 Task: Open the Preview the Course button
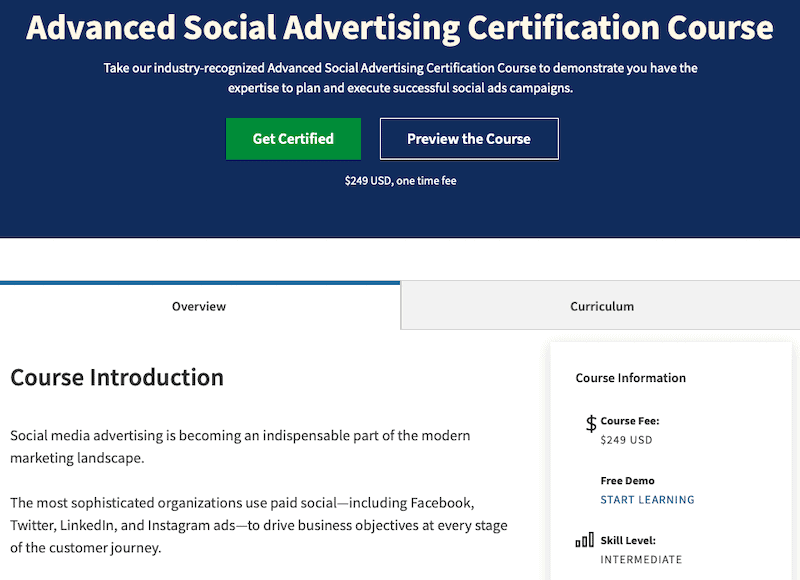pyautogui.click(x=469, y=139)
